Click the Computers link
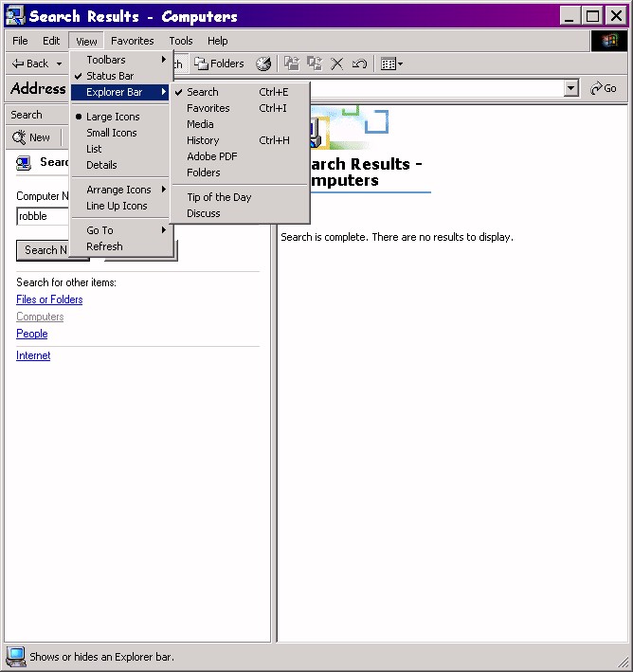633x672 pixels. (40, 317)
